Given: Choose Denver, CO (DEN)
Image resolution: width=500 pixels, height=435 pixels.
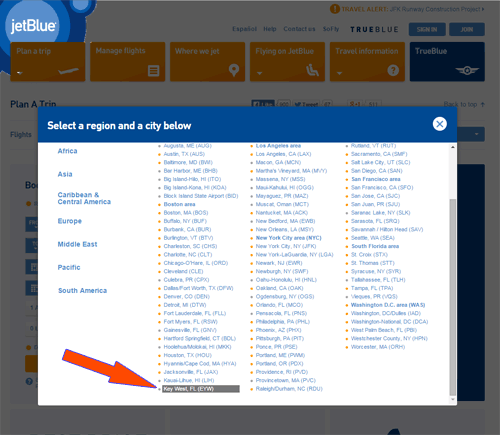Looking at the screenshot, I should point(186,297).
